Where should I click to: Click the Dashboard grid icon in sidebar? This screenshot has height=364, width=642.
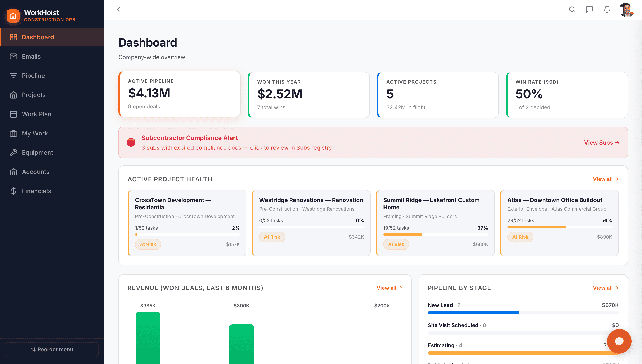[14, 37]
